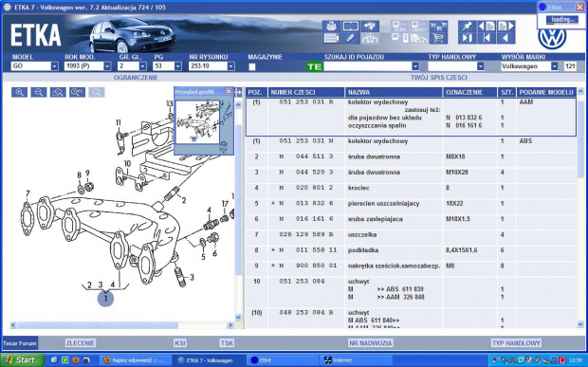Viewport: 588px width, 367px height.
Task: Click the ZLECENIE button
Action: [81, 343]
